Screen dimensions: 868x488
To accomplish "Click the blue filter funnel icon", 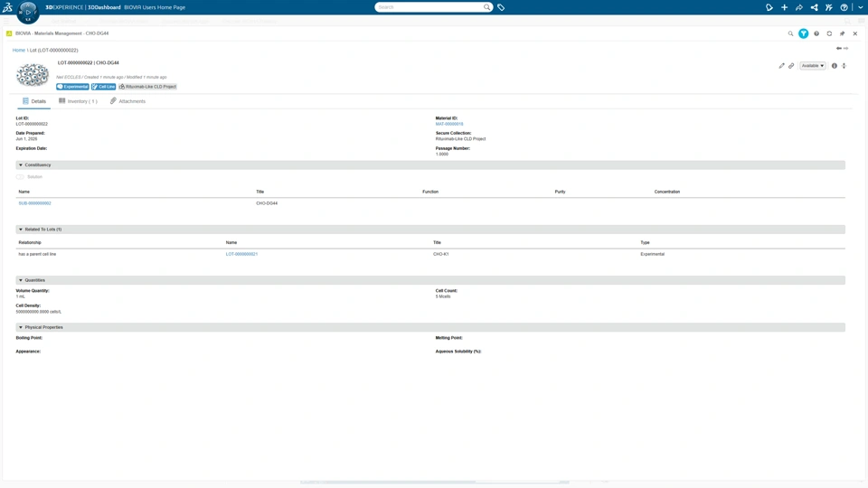I will pos(803,33).
